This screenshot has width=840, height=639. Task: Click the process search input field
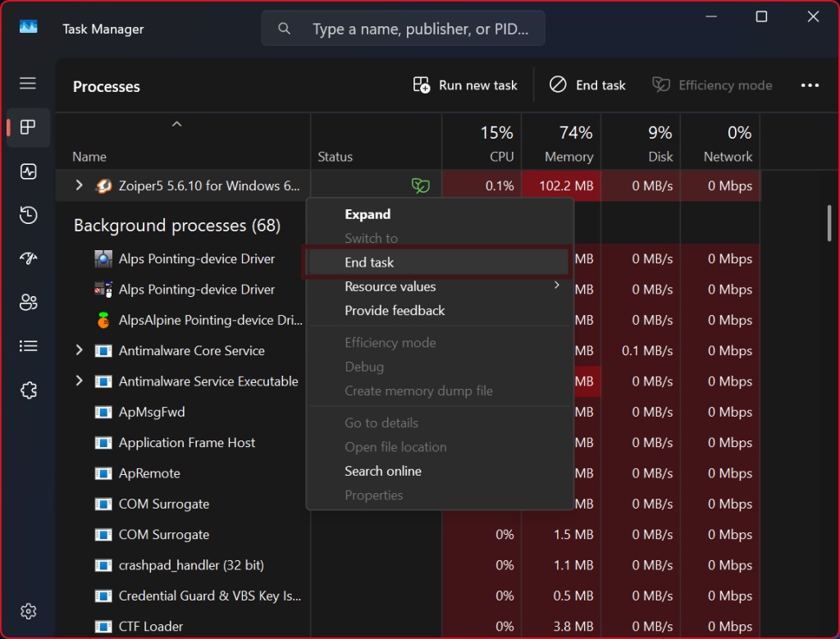[418, 29]
